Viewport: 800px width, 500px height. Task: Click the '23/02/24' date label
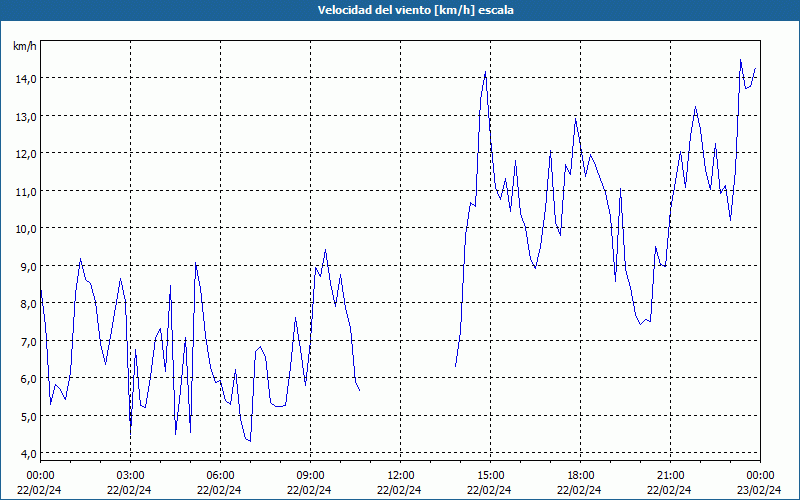(760, 490)
